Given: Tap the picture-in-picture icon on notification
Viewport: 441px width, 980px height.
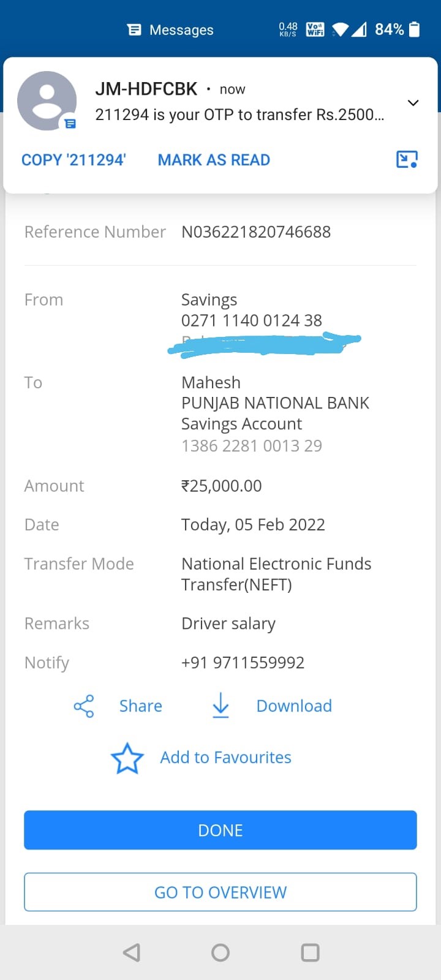Looking at the screenshot, I should point(407,160).
